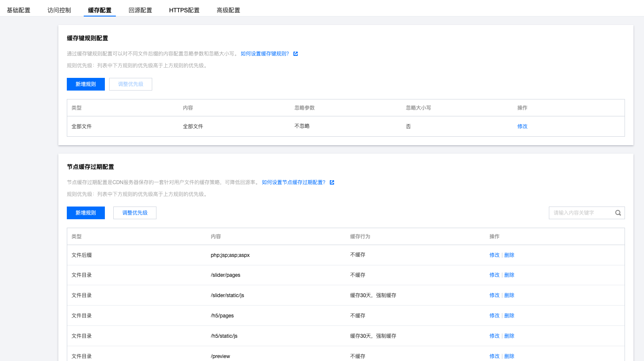
Task: Select the /preview content cell
Action: (220, 356)
